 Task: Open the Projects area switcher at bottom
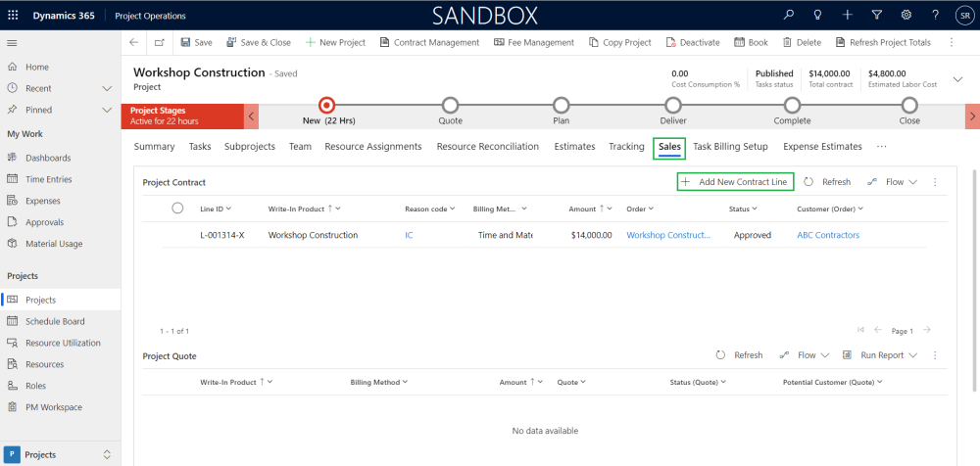pyautogui.click(x=60, y=455)
